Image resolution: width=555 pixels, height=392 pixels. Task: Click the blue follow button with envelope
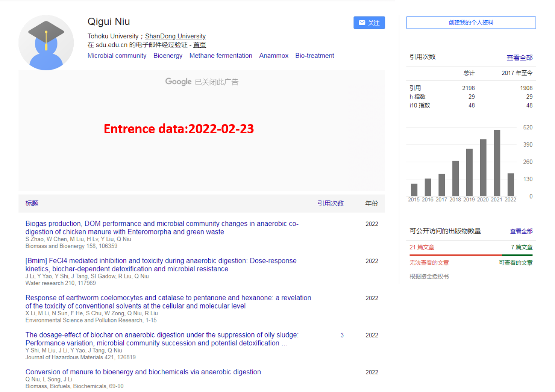[369, 23]
